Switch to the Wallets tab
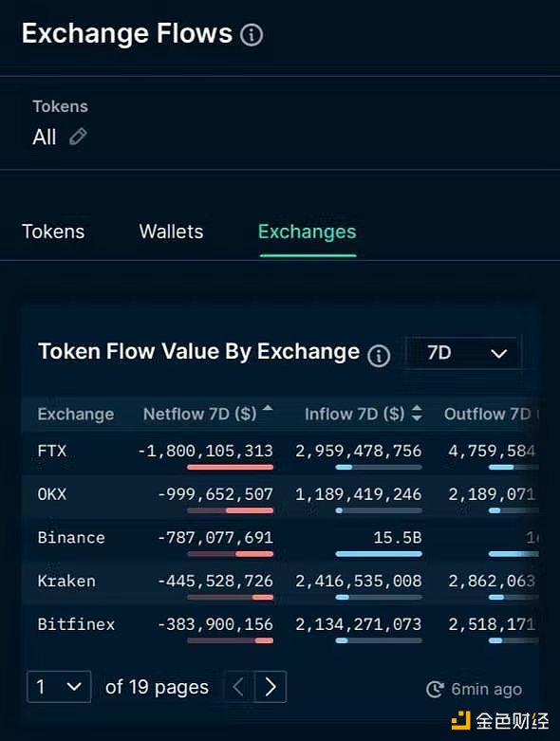This screenshot has width=560, height=741. coord(171,232)
